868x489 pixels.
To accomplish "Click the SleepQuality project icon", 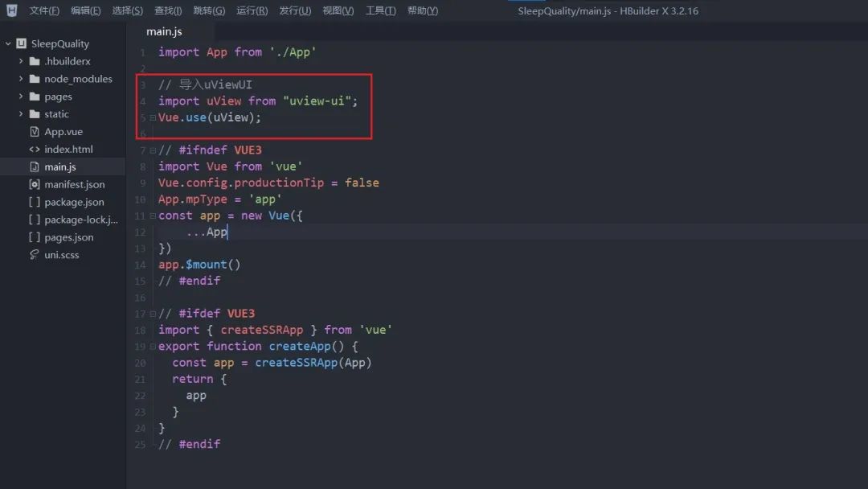I will (x=22, y=43).
